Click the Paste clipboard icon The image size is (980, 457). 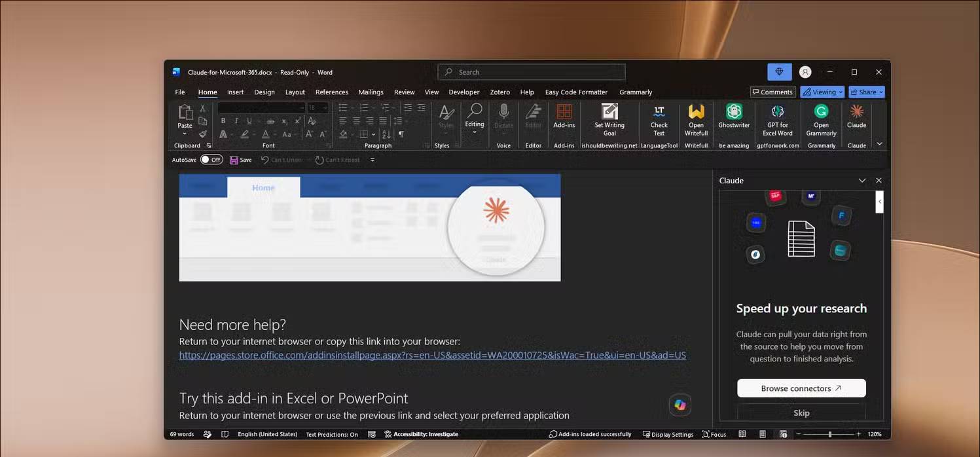pos(185,112)
